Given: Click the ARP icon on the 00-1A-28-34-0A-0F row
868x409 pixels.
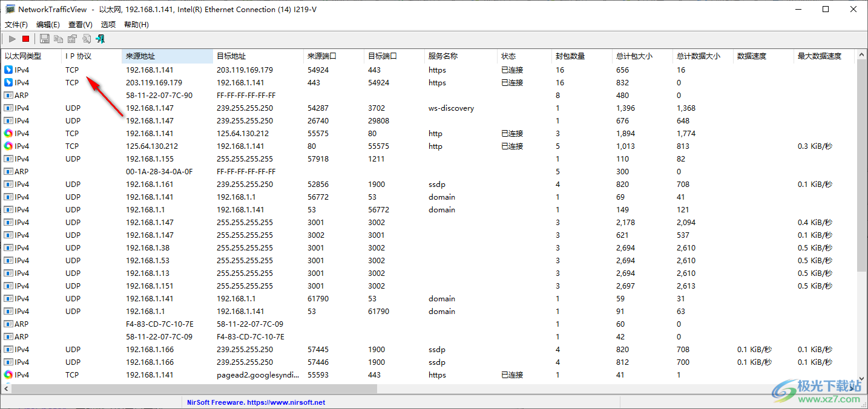Looking at the screenshot, I should point(8,171).
